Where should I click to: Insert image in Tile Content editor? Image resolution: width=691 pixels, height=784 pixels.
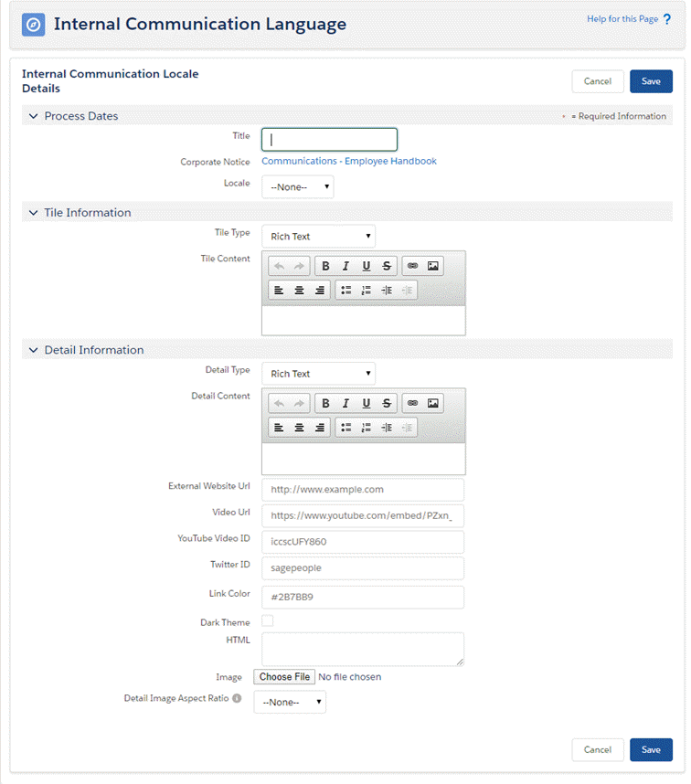pos(433,266)
